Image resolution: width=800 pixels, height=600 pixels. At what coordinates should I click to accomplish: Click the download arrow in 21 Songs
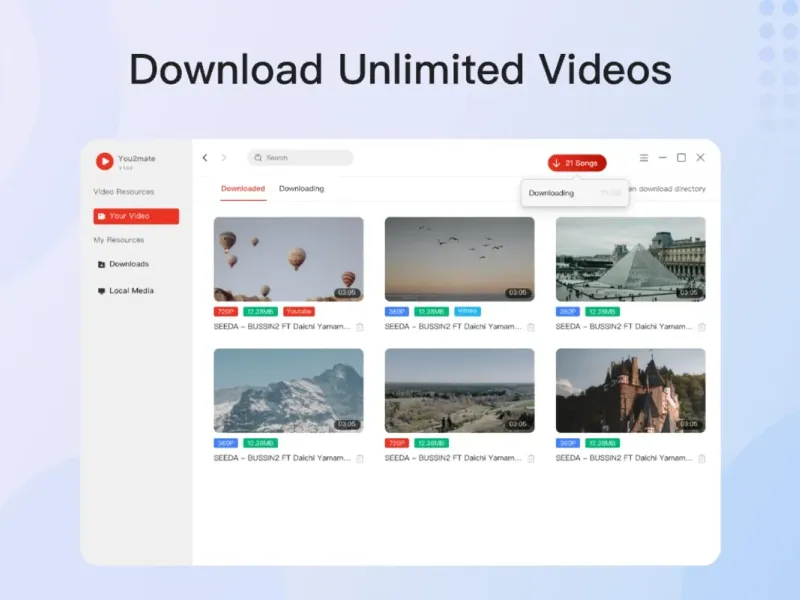557,163
